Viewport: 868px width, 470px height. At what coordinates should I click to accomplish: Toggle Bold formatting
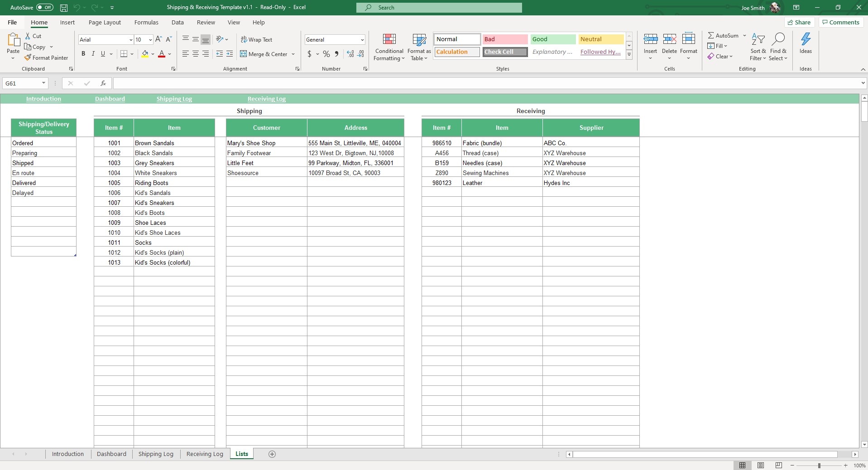(x=83, y=54)
